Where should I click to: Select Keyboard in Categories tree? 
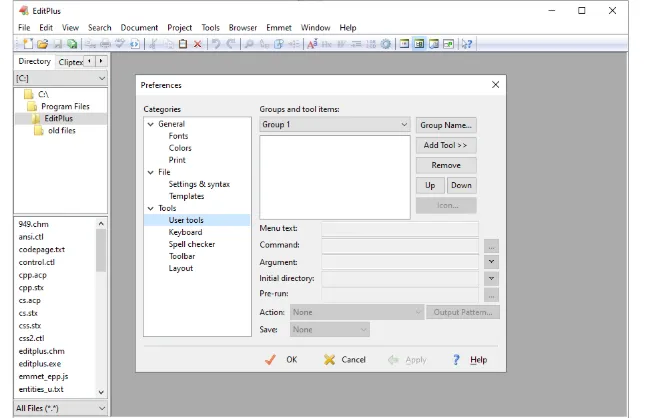(x=185, y=232)
